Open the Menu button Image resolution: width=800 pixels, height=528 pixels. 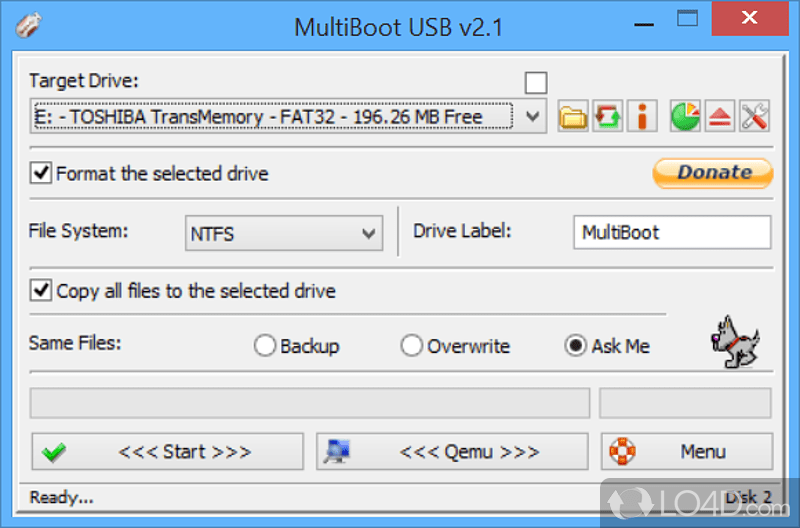687,451
